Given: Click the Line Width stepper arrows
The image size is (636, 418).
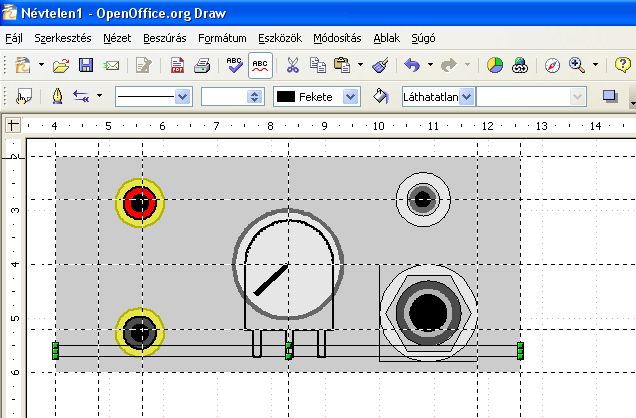Looking at the screenshot, I should point(255,97).
